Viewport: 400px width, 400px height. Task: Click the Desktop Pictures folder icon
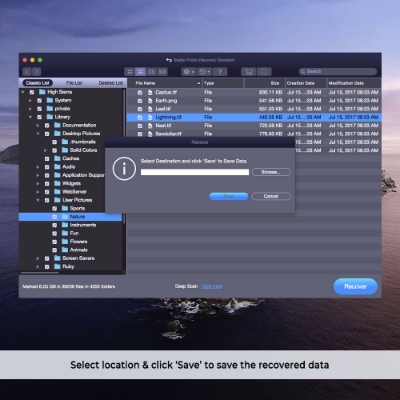(57, 134)
